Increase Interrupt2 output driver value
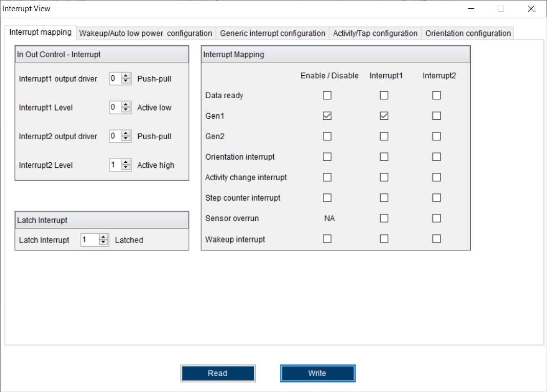547x392 pixels. tap(126, 134)
